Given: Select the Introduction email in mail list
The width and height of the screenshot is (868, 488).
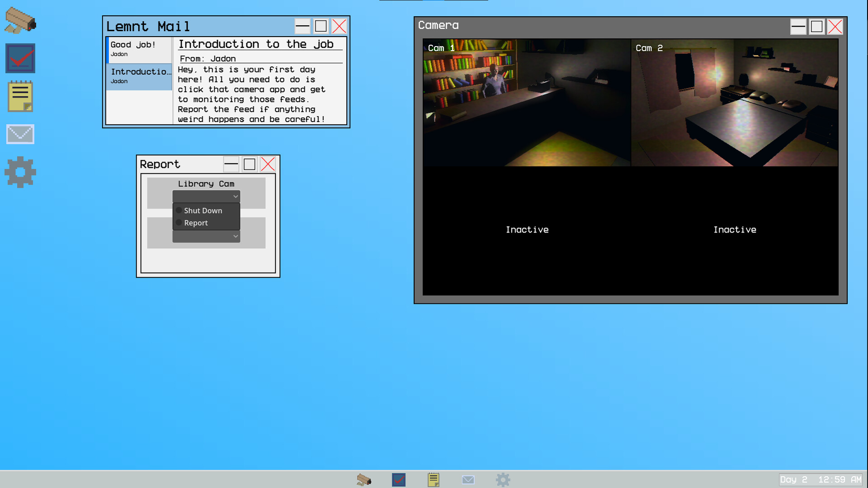Looking at the screenshot, I should (139, 76).
